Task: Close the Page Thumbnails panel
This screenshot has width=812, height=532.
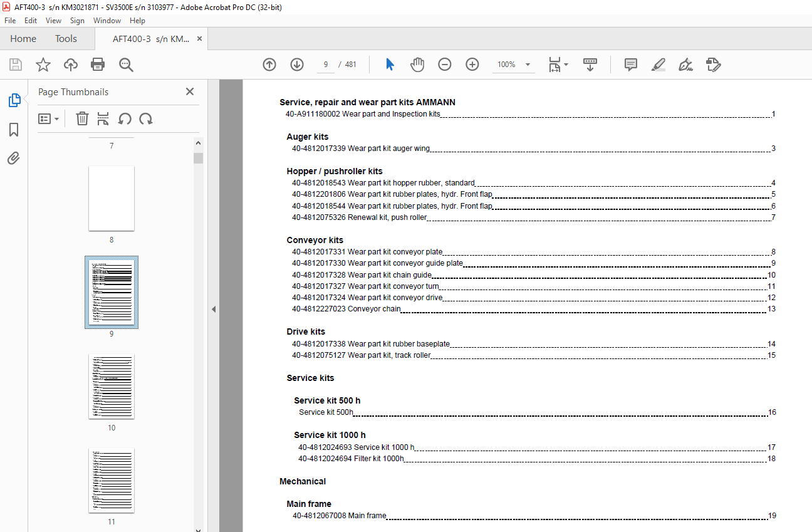Action: 190,91
